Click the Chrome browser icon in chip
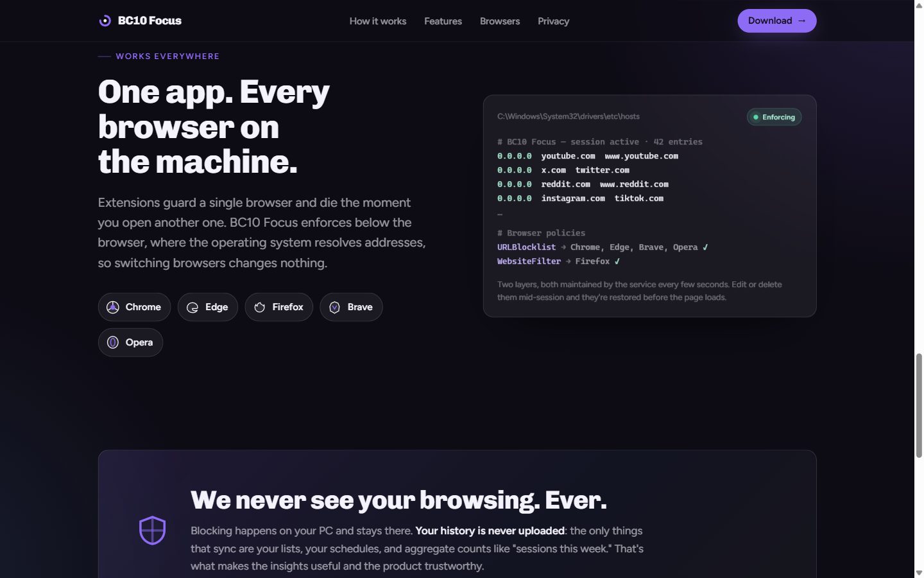Image resolution: width=924 pixels, height=578 pixels. point(113,307)
